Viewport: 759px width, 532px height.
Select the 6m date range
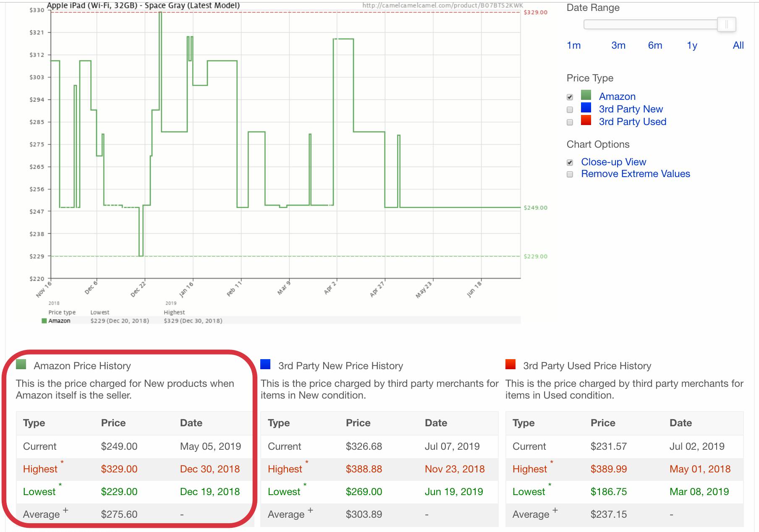pos(655,45)
